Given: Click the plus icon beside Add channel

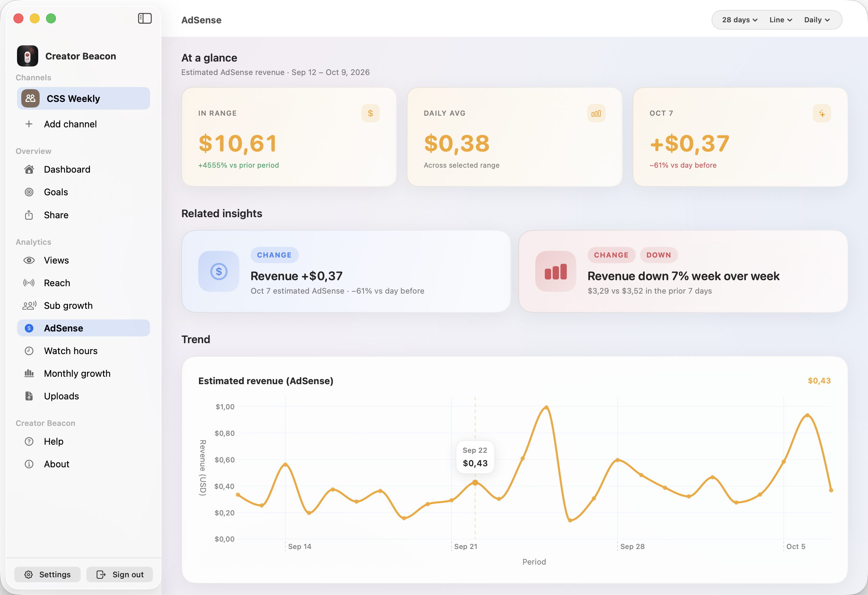Looking at the screenshot, I should 29,124.
